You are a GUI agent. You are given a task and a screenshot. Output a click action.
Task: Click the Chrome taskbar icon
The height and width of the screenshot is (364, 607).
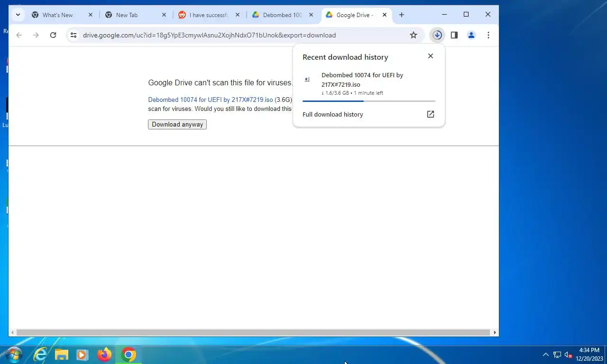129,355
